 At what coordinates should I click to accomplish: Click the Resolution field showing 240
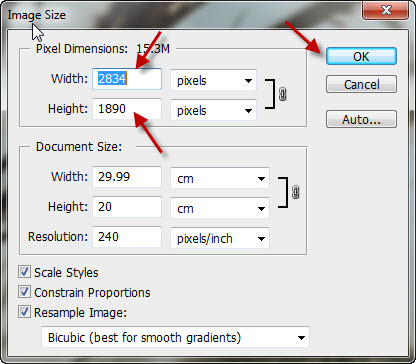(127, 237)
